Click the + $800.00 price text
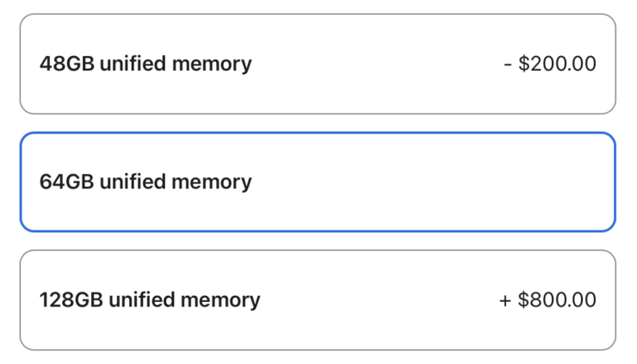This screenshot has width=637, height=364. [547, 299]
